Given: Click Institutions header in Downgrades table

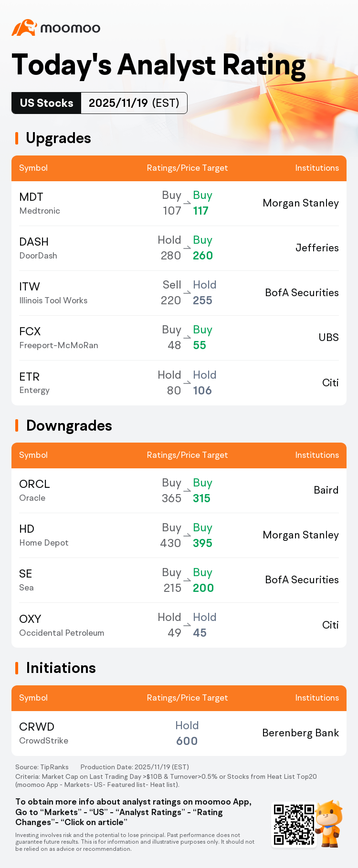Looking at the screenshot, I should [x=317, y=455].
